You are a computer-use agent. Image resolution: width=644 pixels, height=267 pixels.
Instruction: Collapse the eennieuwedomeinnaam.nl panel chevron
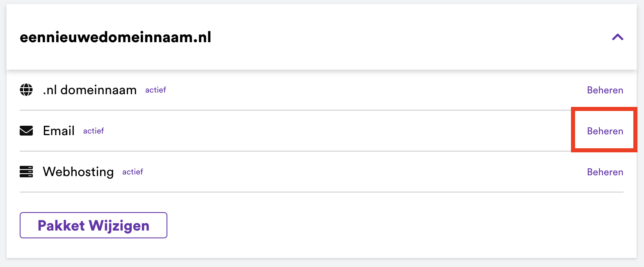(617, 37)
